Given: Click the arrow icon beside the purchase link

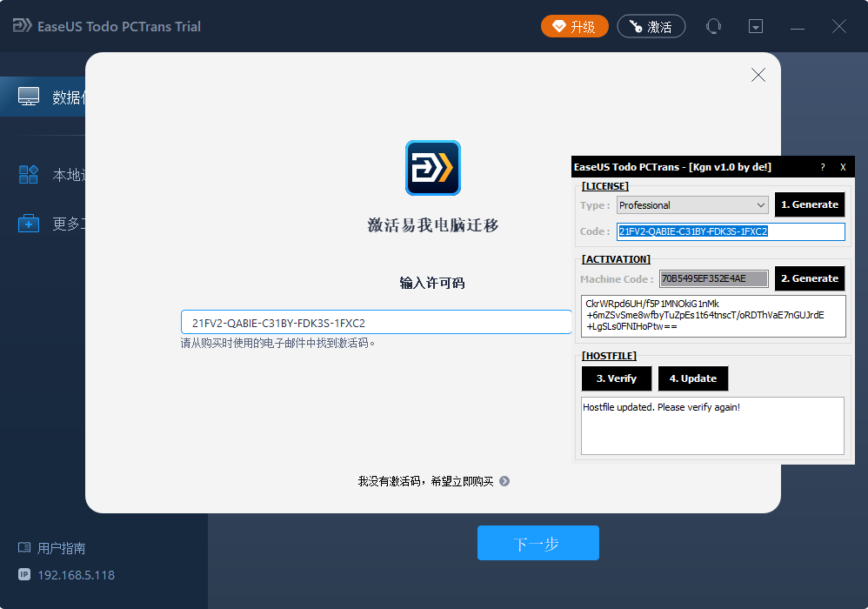Looking at the screenshot, I should pos(504,481).
